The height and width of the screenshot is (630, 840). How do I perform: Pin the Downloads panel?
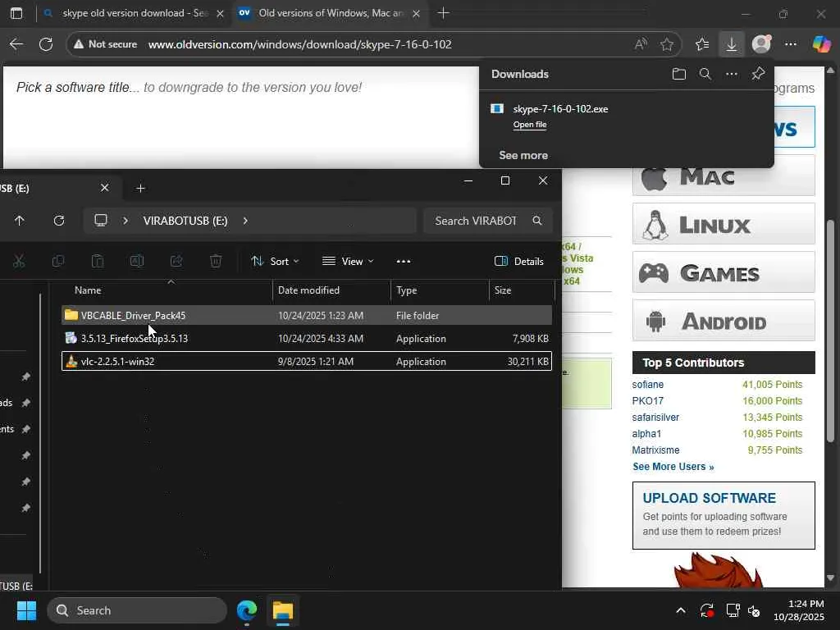[757, 74]
